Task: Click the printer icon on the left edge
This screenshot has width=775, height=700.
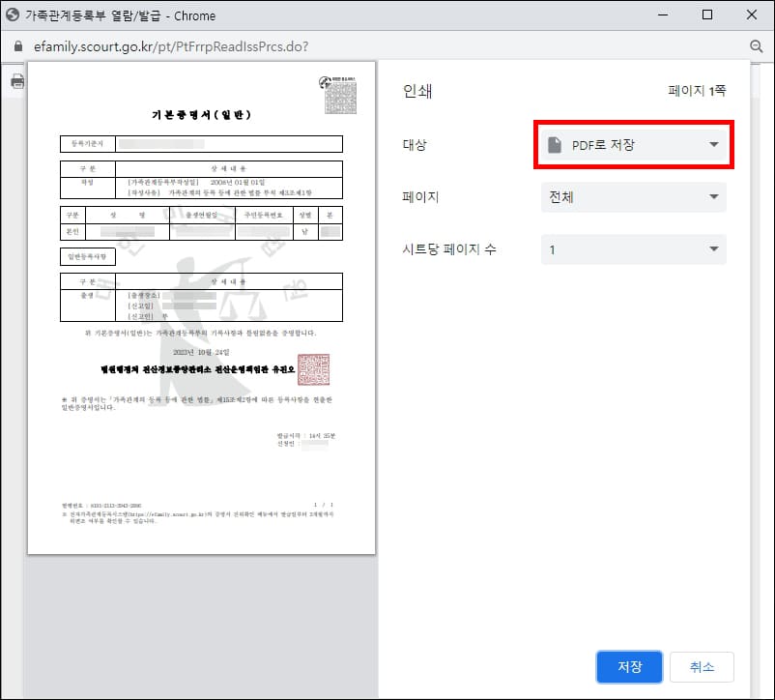Action: pyautogui.click(x=16, y=83)
